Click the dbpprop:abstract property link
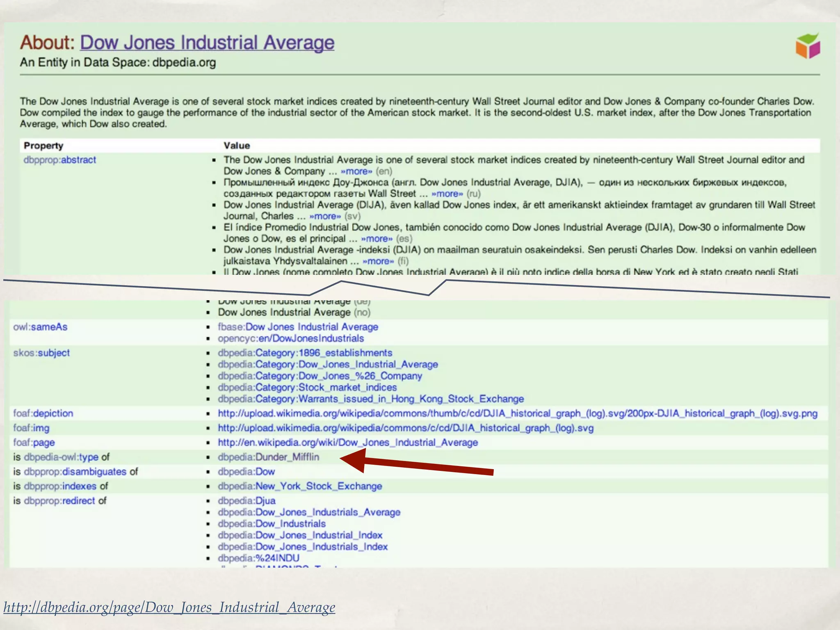Image resolution: width=840 pixels, height=630 pixels. [60, 160]
